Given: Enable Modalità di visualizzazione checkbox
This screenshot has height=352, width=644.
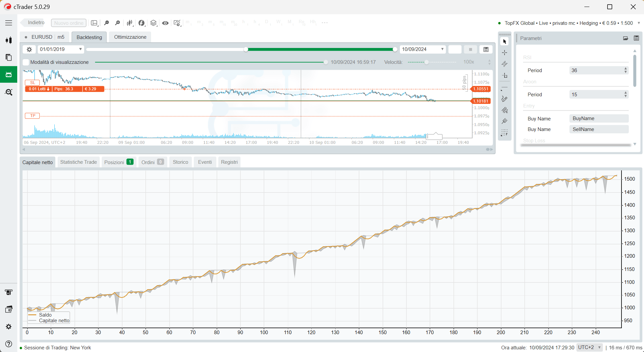Looking at the screenshot, I should [x=26, y=62].
